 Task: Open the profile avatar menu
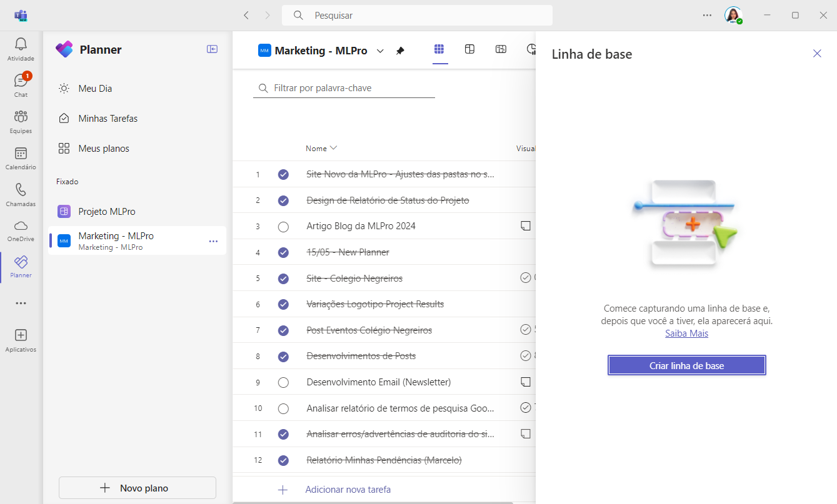click(733, 15)
